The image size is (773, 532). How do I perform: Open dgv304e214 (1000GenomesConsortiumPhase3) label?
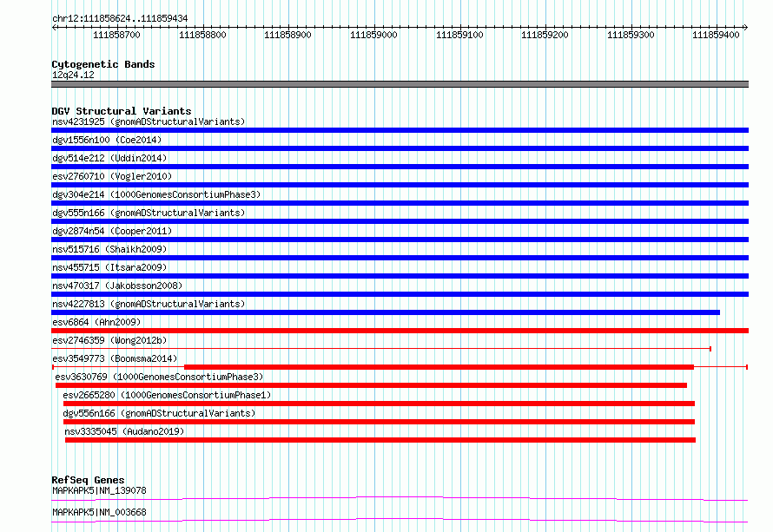[156, 194]
